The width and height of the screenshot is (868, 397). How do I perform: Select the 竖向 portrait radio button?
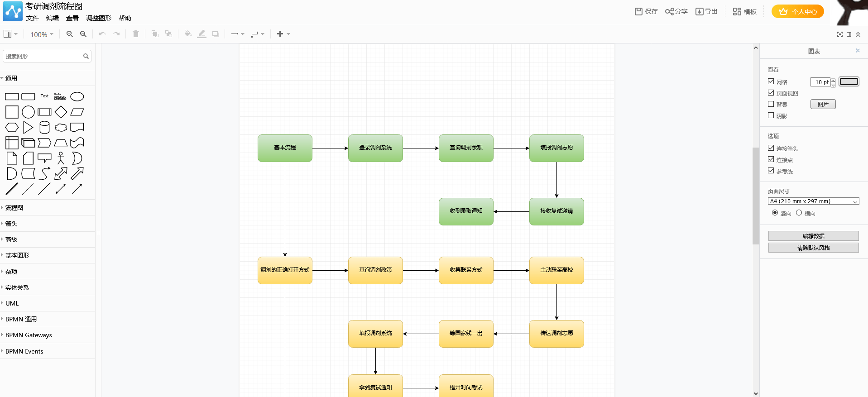[775, 213]
